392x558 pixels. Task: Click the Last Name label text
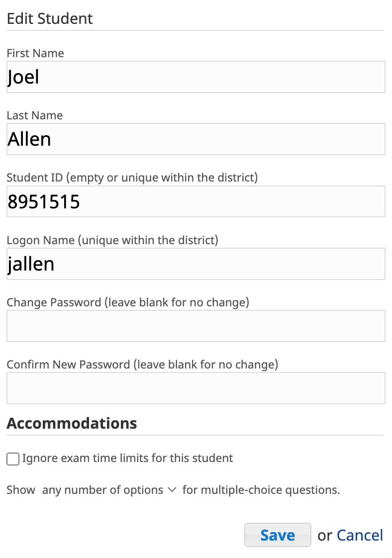(34, 116)
